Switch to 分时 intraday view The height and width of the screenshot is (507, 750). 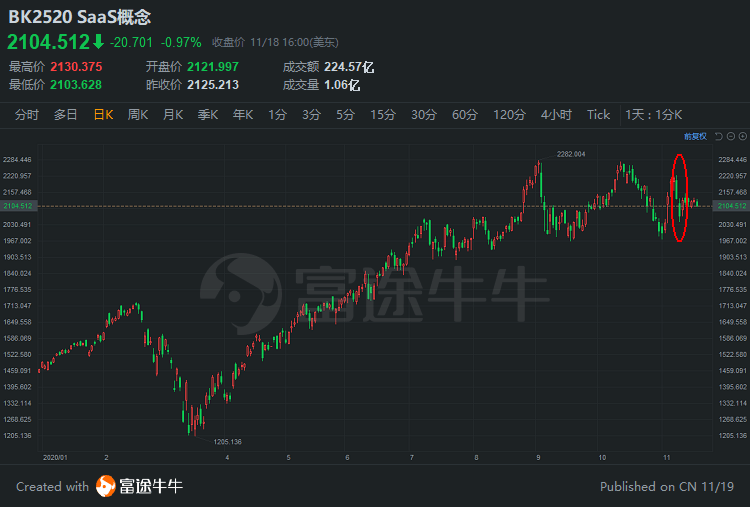pyautogui.click(x=27, y=115)
